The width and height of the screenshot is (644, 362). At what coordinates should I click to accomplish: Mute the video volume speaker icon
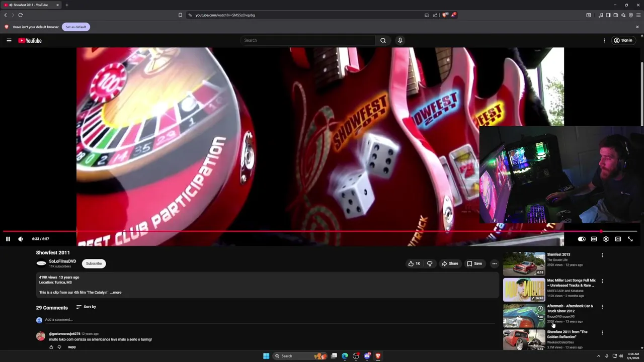point(21,239)
